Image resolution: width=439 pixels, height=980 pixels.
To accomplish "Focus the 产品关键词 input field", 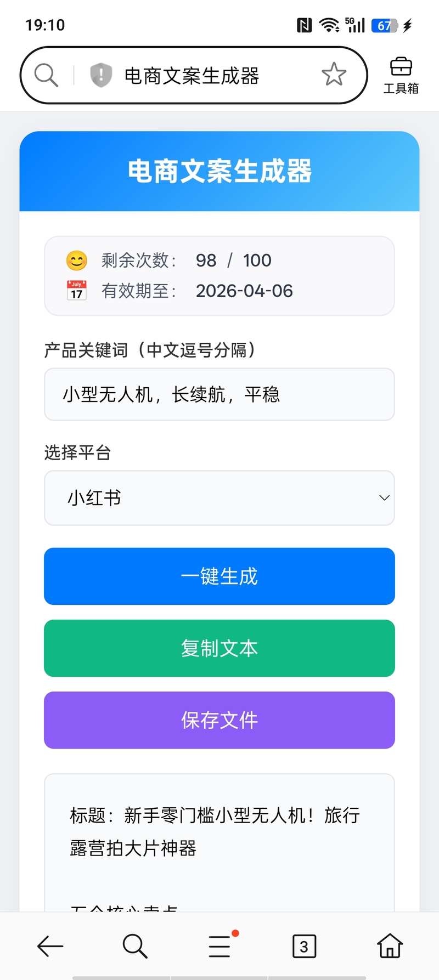I will pos(219,394).
